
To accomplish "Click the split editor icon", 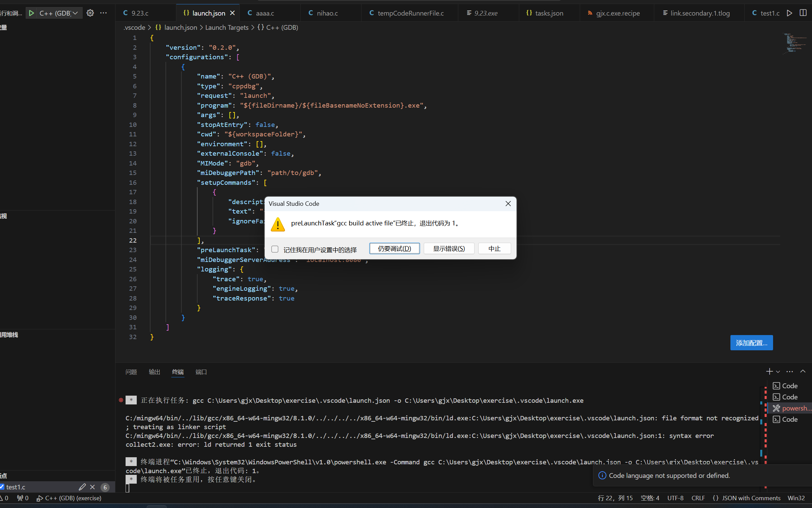I will pyautogui.click(x=803, y=13).
